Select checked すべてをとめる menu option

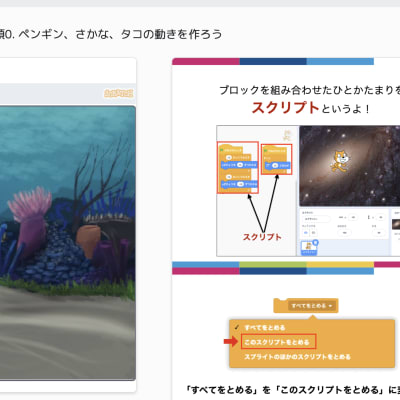tap(265, 328)
